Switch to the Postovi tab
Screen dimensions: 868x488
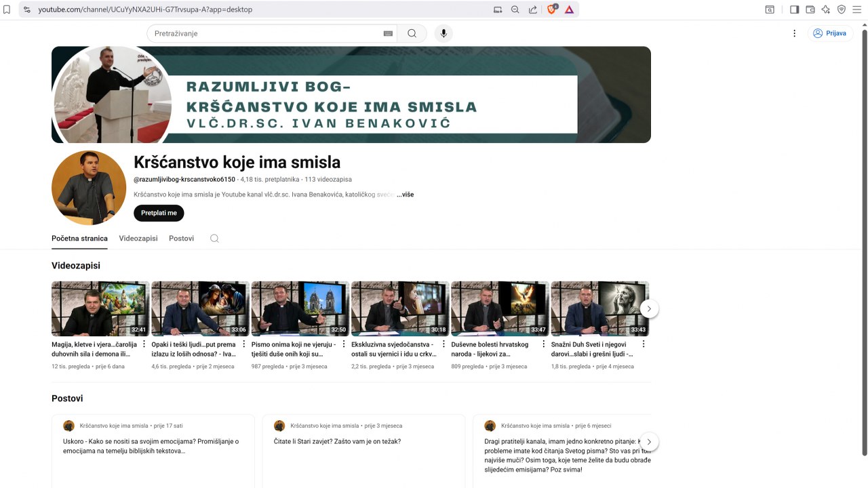pyautogui.click(x=181, y=239)
